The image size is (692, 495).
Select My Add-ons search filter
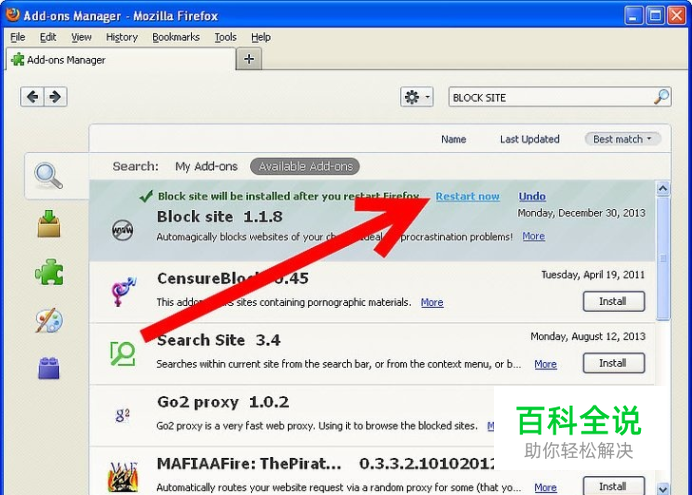click(x=206, y=166)
